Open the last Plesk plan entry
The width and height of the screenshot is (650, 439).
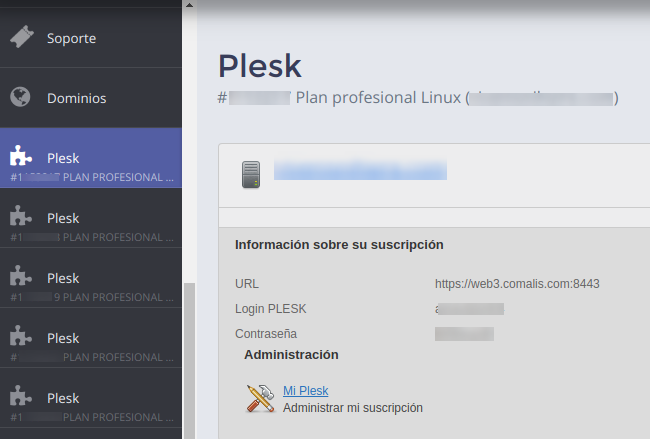pyautogui.click(x=91, y=398)
